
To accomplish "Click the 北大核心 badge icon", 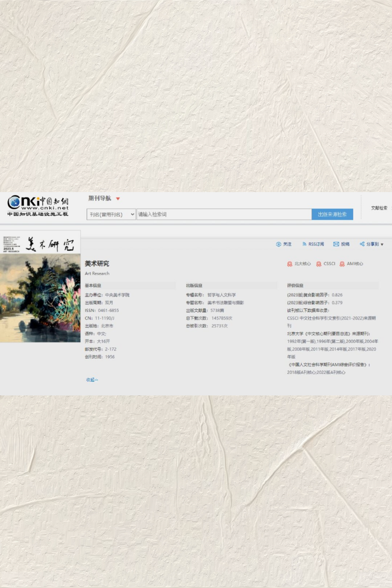I will pos(290,264).
